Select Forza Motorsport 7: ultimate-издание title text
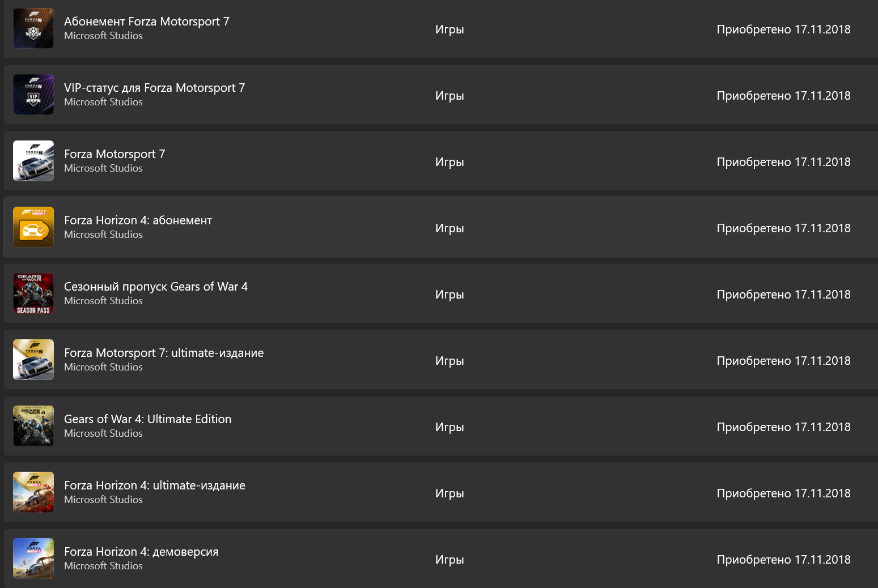This screenshot has width=878, height=588. coord(164,353)
